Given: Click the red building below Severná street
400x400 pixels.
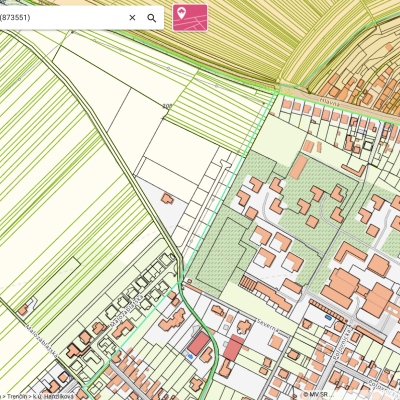Looking at the screenshot, I should pyautogui.click(x=233, y=348).
